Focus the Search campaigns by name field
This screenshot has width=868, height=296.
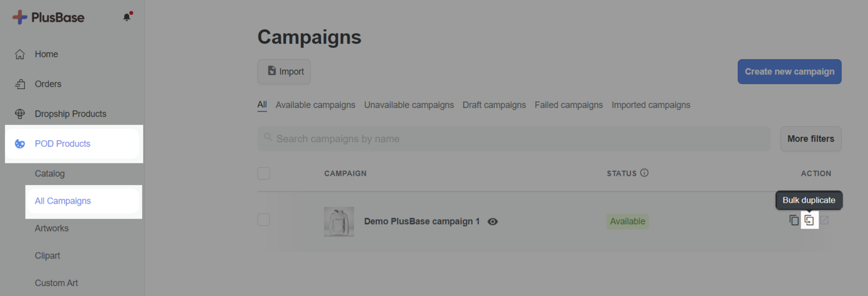[x=513, y=139]
